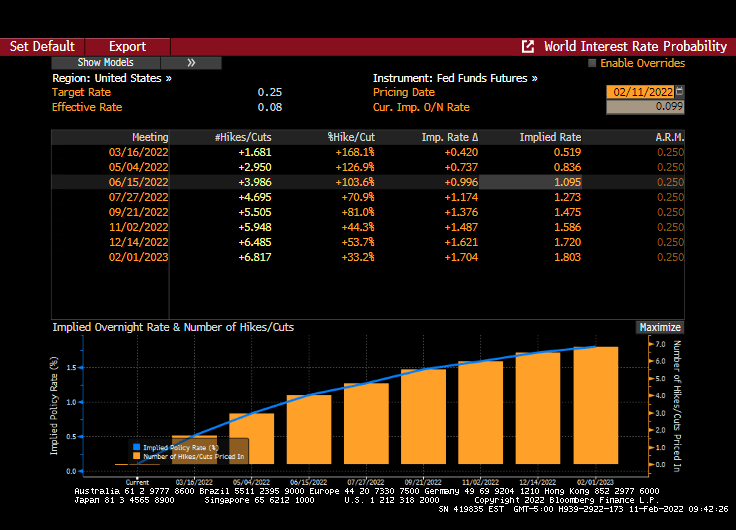Click the double-chevron icon next to Show Models
The height and width of the screenshot is (530, 736).
point(191,62)
